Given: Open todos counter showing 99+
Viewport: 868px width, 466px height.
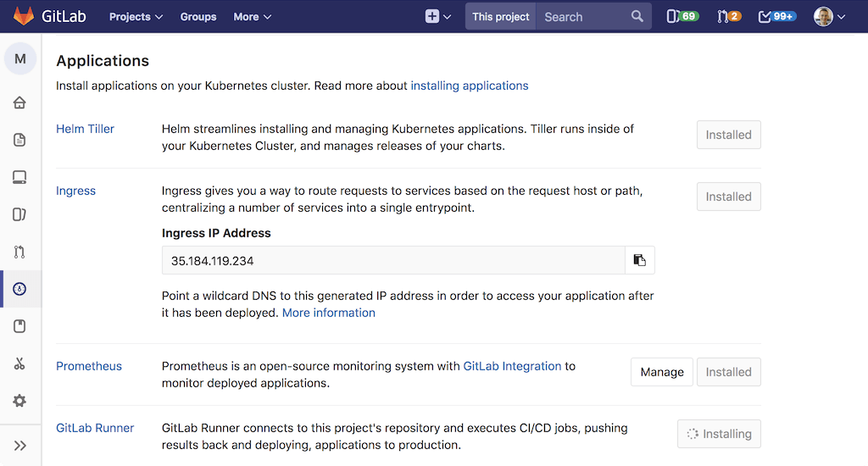Looking at the screenshot, I should click(776, 17).
